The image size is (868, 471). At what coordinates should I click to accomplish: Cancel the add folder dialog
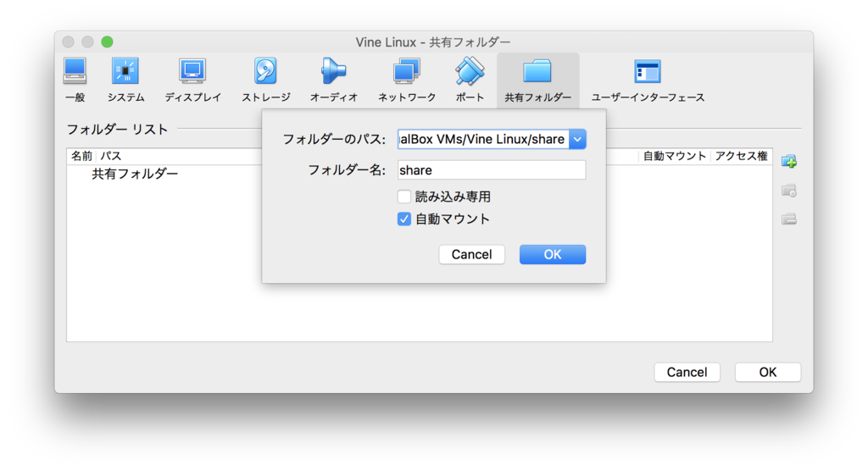(x=471, y=255)
